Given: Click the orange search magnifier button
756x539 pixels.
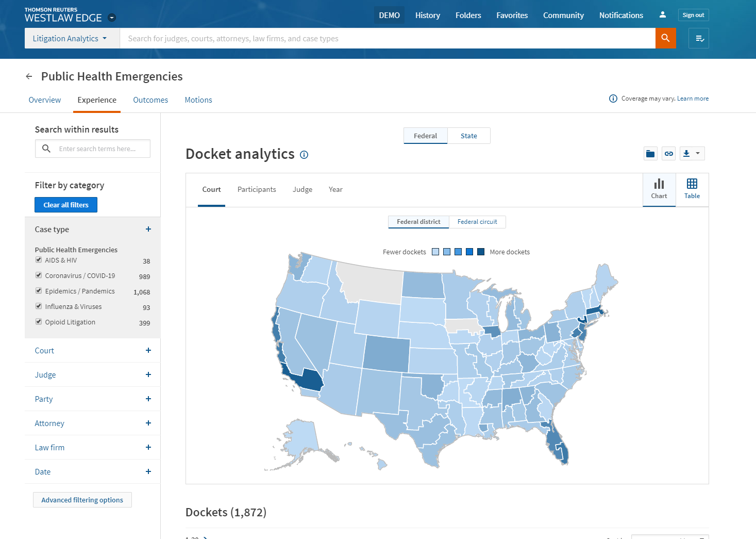Looking at the screenshot, I should (665, 38).
